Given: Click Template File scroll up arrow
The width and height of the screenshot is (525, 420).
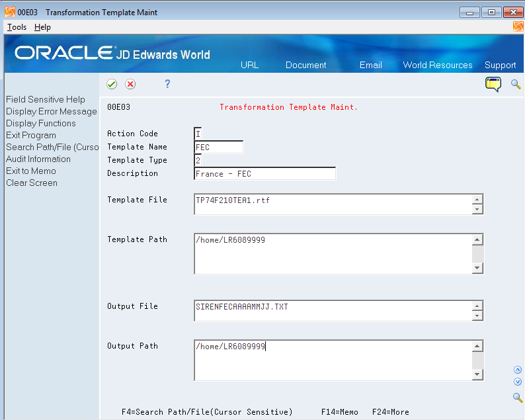Looking at the screenshot, I should 477,199.
